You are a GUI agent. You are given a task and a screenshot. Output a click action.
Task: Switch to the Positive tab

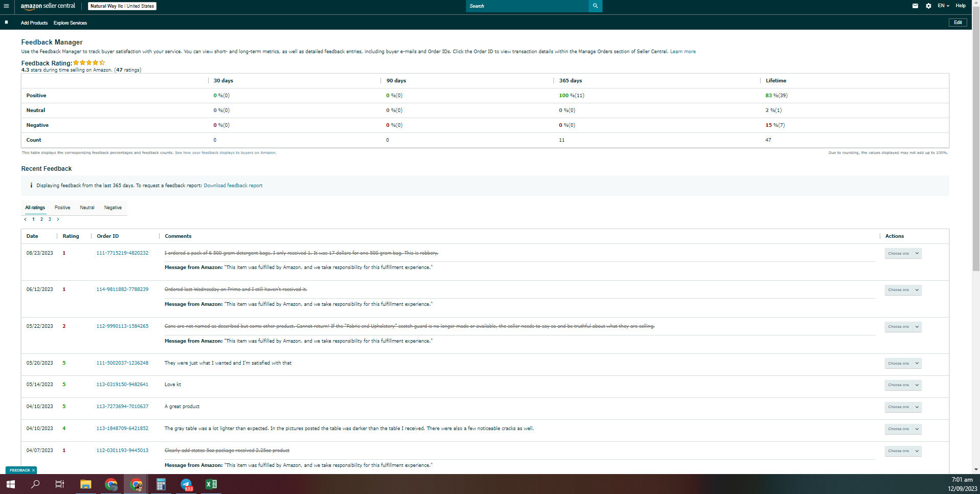[x=62, y=208]
